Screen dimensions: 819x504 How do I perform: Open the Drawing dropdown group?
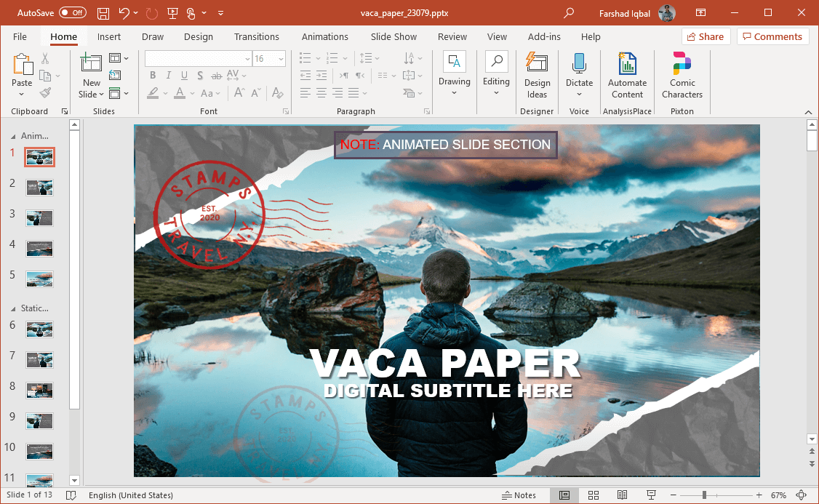tap(454, 75)
